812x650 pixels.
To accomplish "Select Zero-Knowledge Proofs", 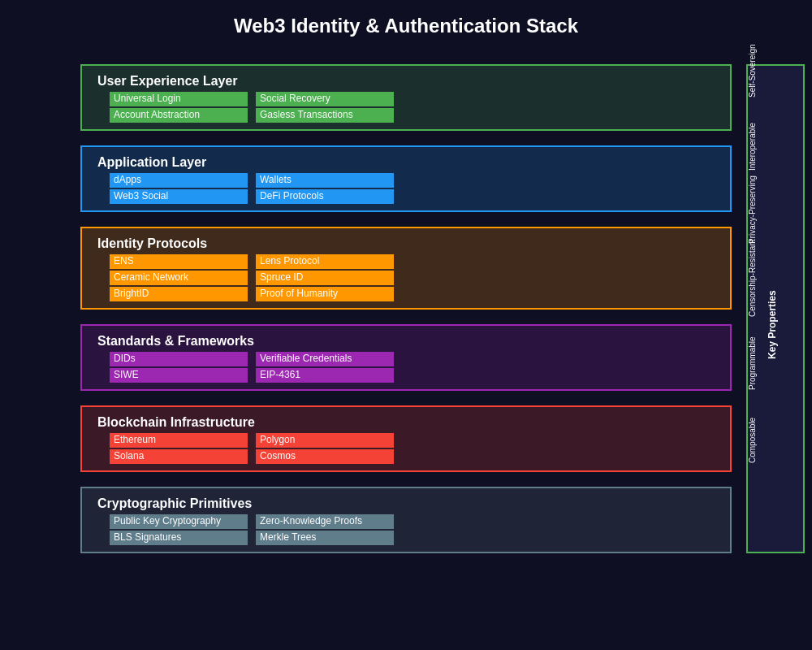I will [325, 522].
